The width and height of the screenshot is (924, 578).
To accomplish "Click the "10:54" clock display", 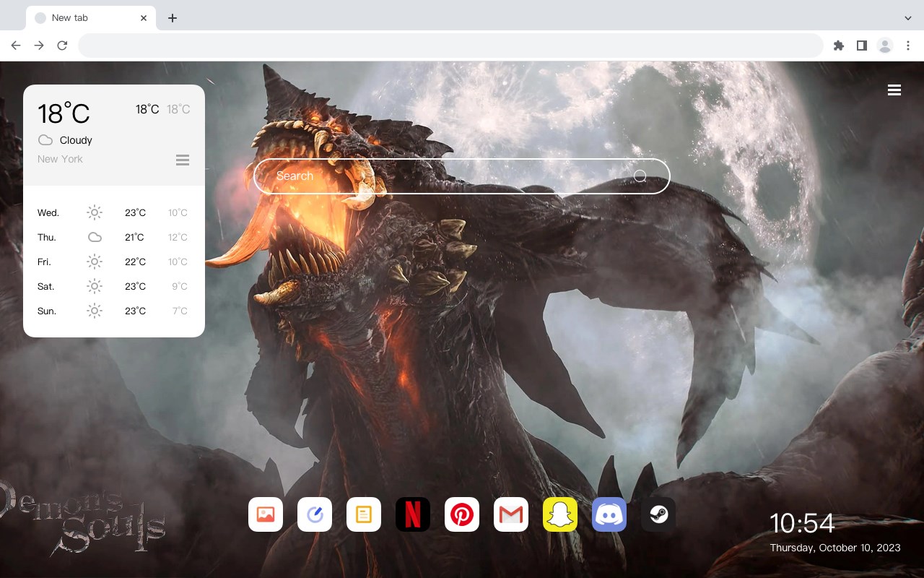I will pos(802,523).
